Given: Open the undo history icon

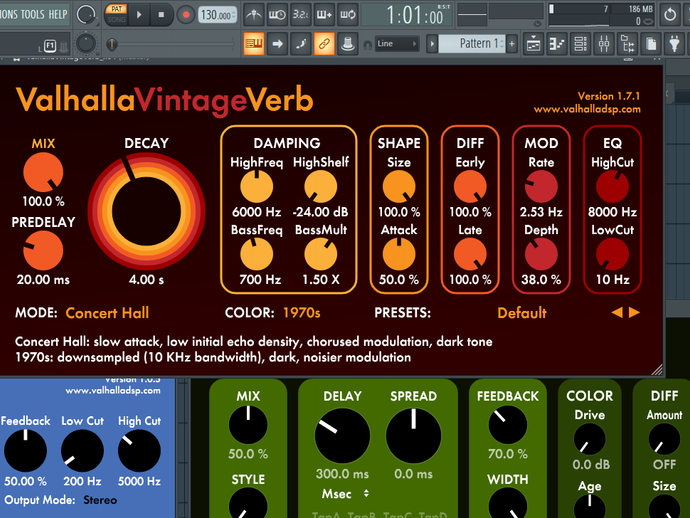Looking at the screenshot, I should pyautogui.click(x=670, y=15).
